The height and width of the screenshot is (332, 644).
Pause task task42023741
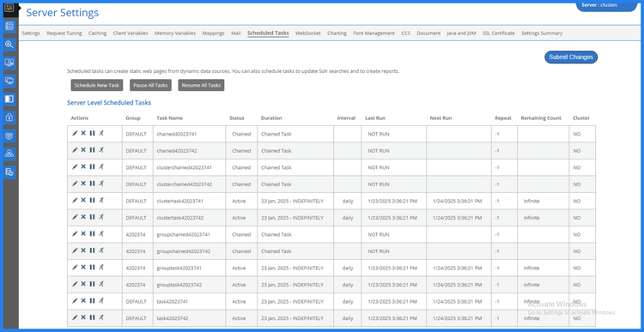pyautogui.click(x=92, y=301)
